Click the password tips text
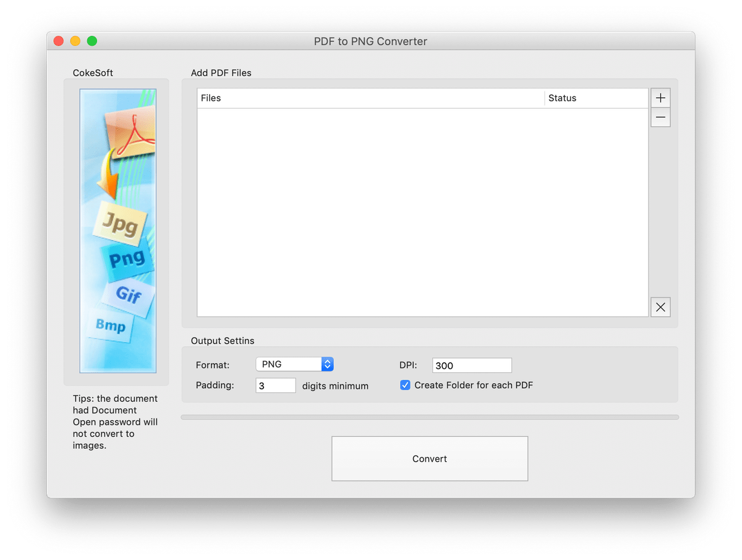The height and width of the screenshot is (560, 742). [116, 422]
